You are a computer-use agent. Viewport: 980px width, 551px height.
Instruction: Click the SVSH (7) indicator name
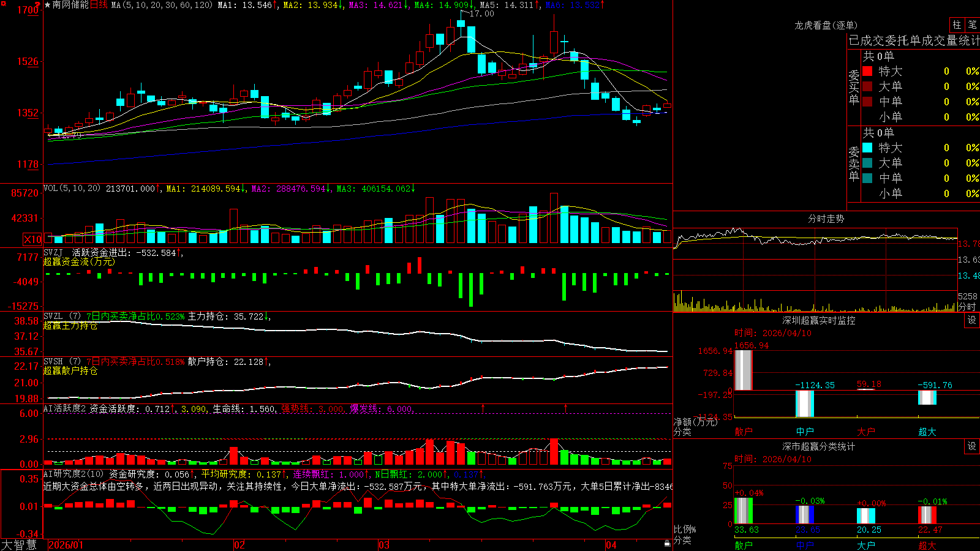[x=62, y=362]
